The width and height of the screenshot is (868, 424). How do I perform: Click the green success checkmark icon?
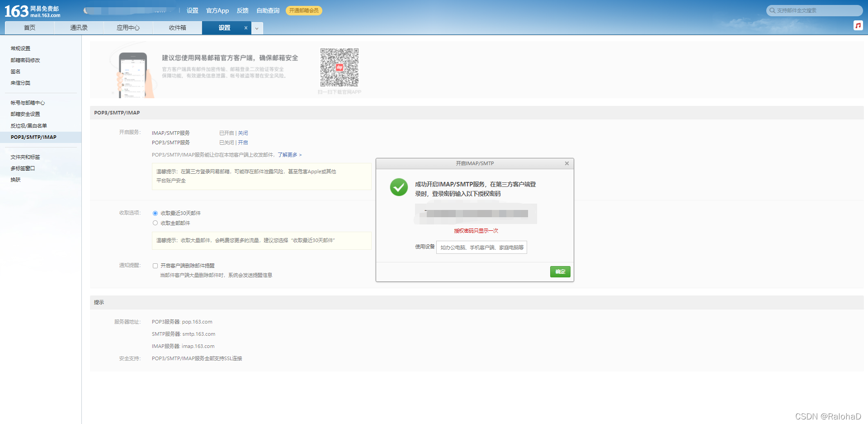(399, 187)
